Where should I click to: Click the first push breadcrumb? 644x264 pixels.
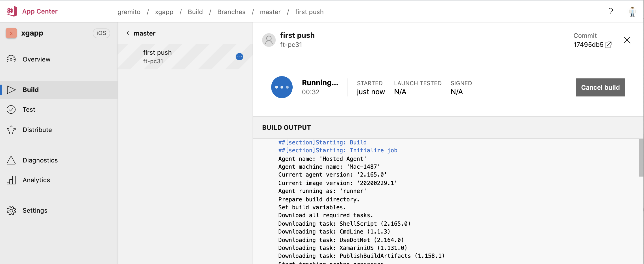[x=309, y=12]
